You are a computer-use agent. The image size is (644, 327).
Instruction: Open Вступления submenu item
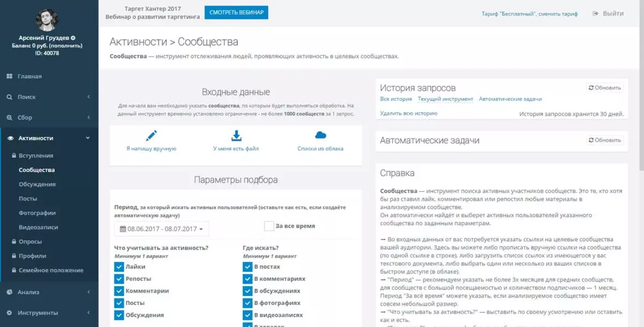[x=36, y=156]
